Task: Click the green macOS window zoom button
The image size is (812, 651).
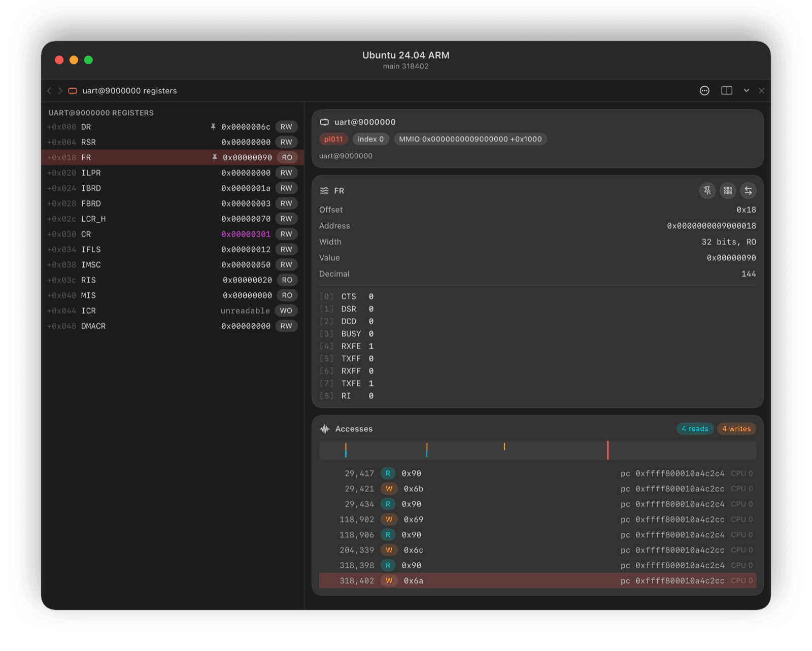Action: click(x=88, y=60)
